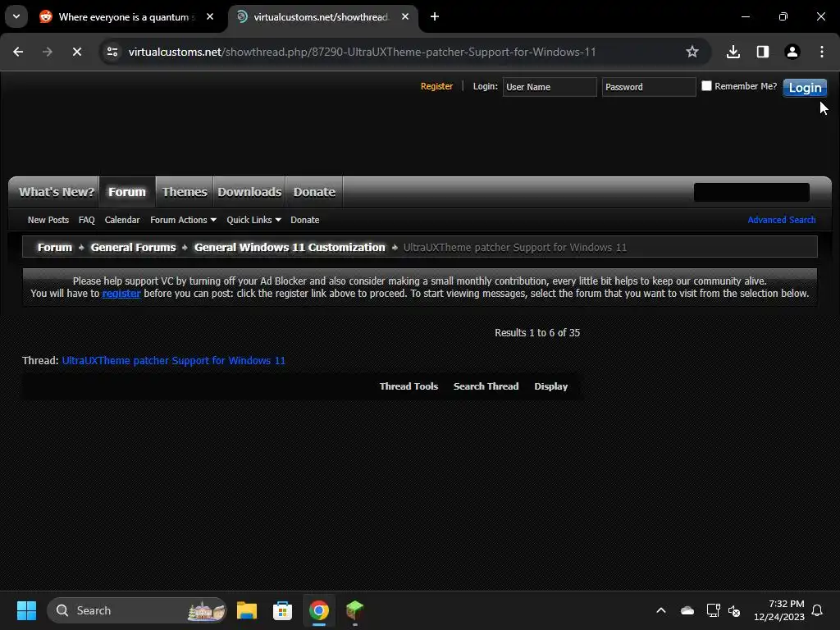Image resolution: width=840 pixels, height=630 pixels.
Task: Open the thread title link
Action: (x=174, y=361)
